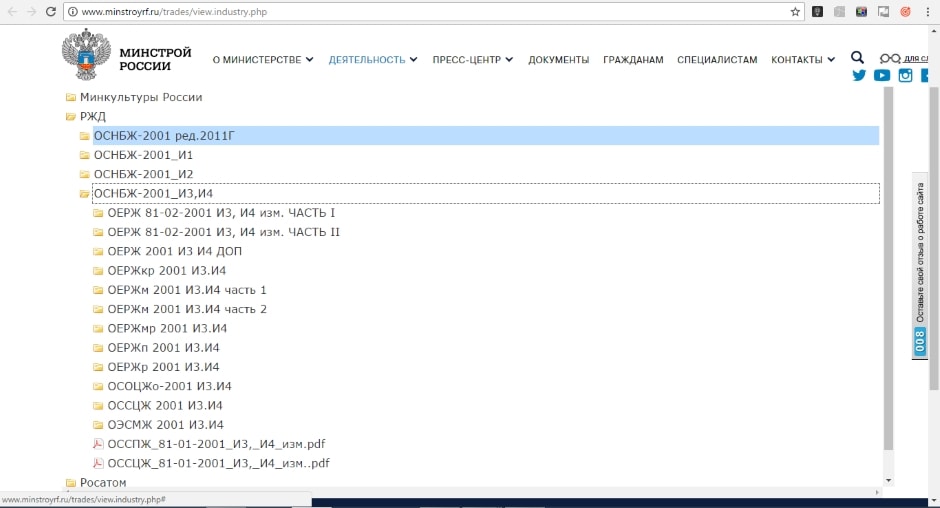The height and width of the screenshot is (508, 940).
Task: Click the site info icon in address bar
Action: click(x=73, y=11)
